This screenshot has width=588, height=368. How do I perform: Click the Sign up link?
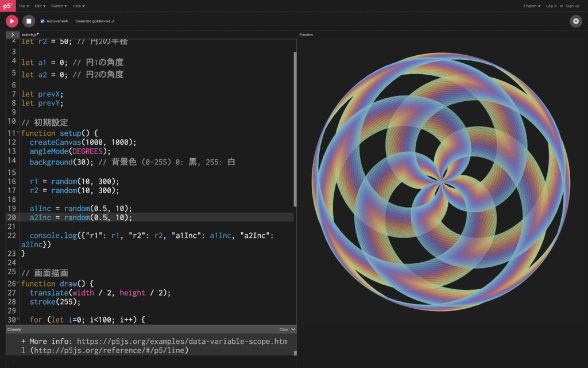(x=572, y=6)
